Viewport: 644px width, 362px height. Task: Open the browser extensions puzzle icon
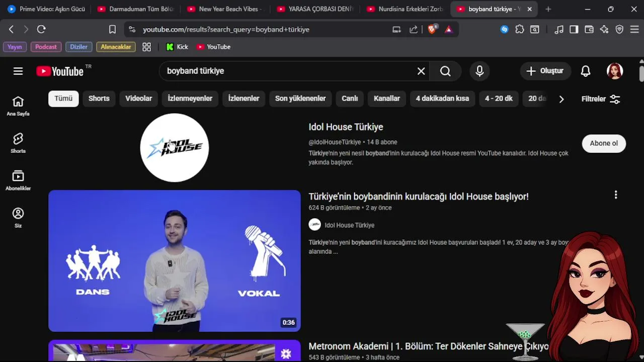(x=520, y=30)
